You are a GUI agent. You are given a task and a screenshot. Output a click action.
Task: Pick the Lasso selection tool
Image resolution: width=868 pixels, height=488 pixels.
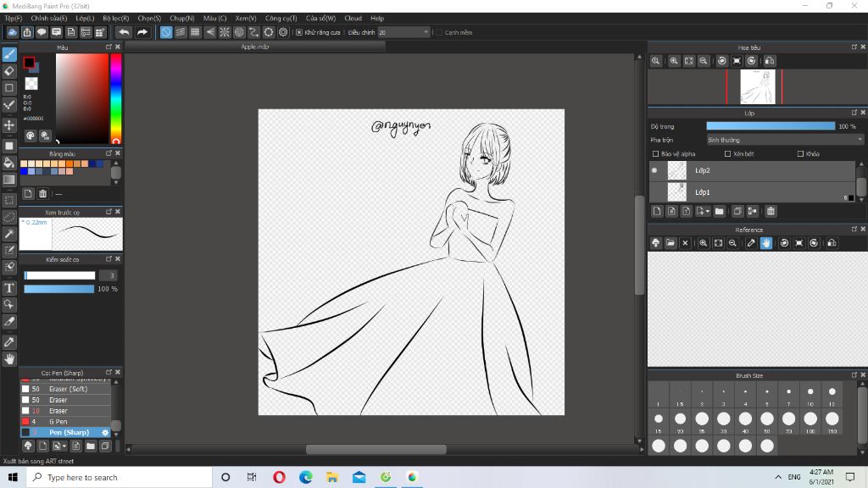[x=9, y=217]
